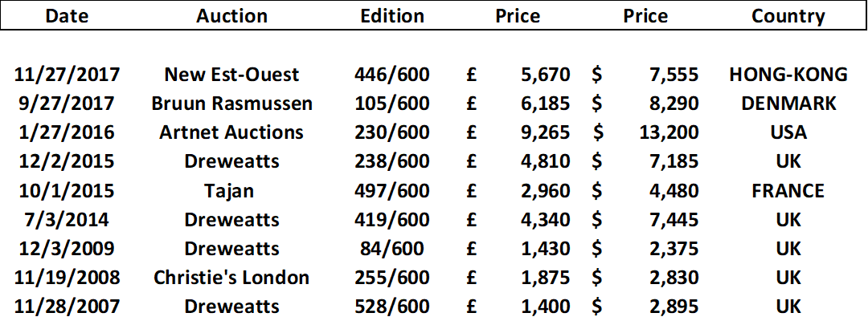Viewport: 868px width, 321px height.
Task: Select the Bruun Rasmussen auction cell
Action: coord(231,104)
